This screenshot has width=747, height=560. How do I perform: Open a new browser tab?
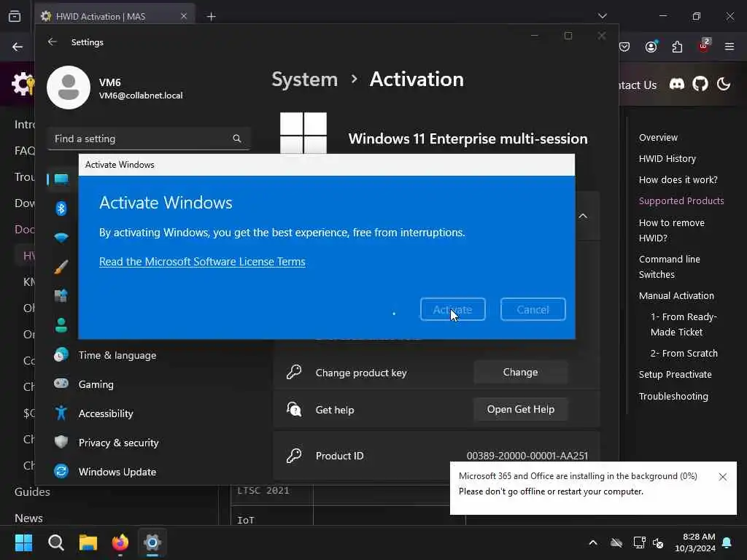[211, 17]
